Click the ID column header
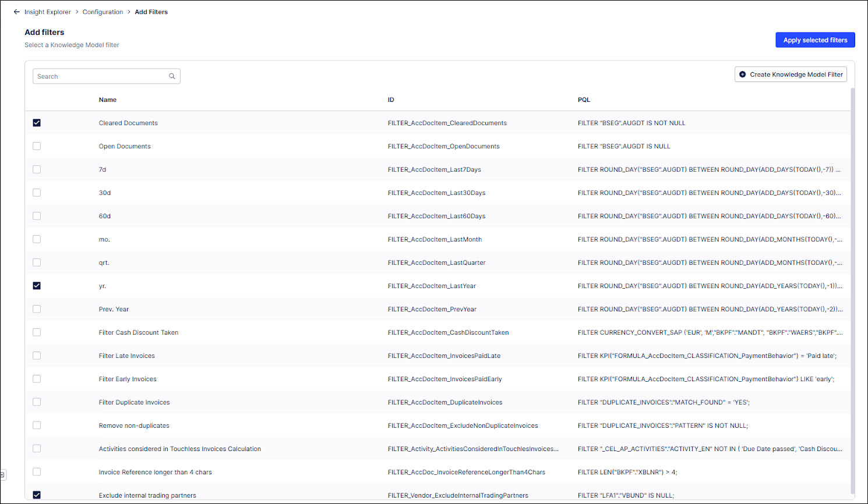This screenshot has height=504, width=868. (x=391, y=100)
